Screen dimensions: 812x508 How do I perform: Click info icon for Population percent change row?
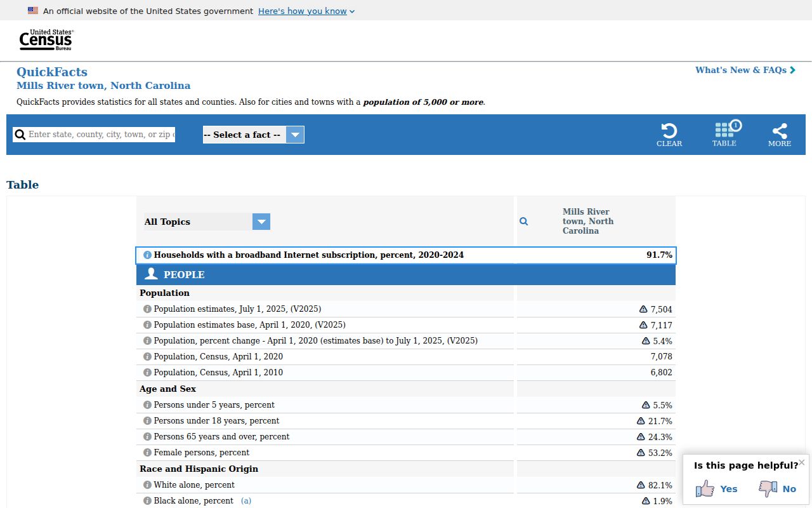point(147,341)
